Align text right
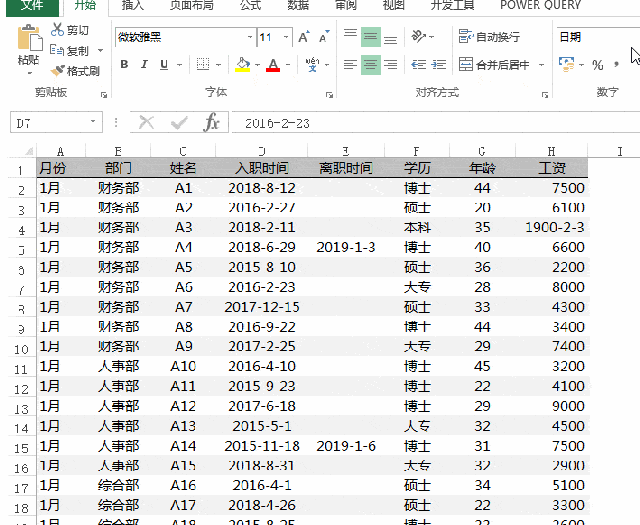The height and width of the screenshot is (525, 640). (391, 65)
